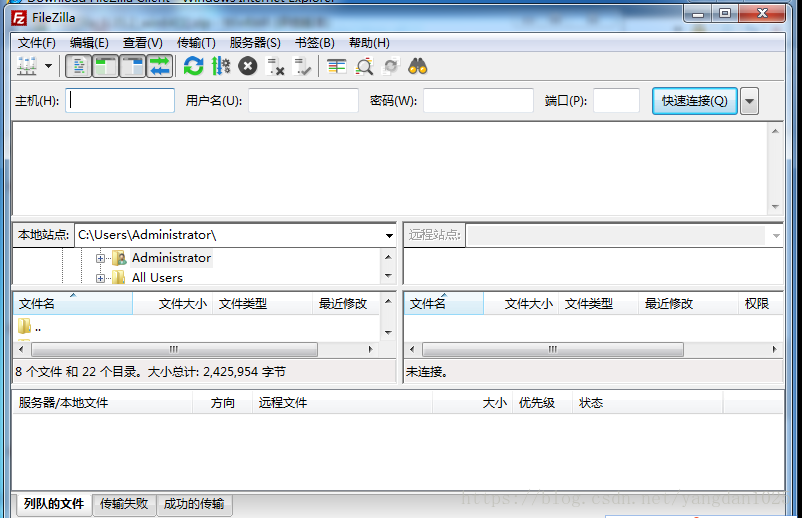
Task: Click the FileZilla title bar logo icon
Action: [19, 18]
